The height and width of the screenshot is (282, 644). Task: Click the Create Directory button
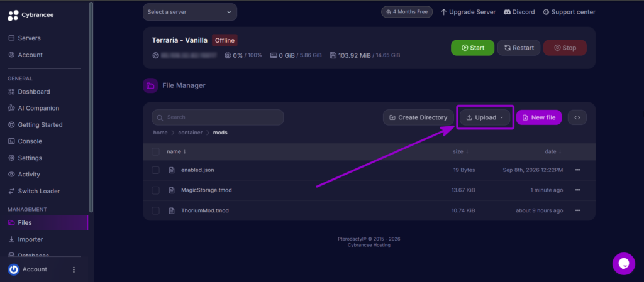[418, 117]
